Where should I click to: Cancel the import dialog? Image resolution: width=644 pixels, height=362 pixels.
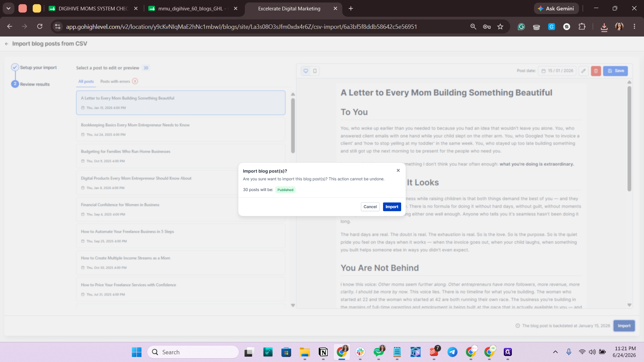click(x=370, y=207)
